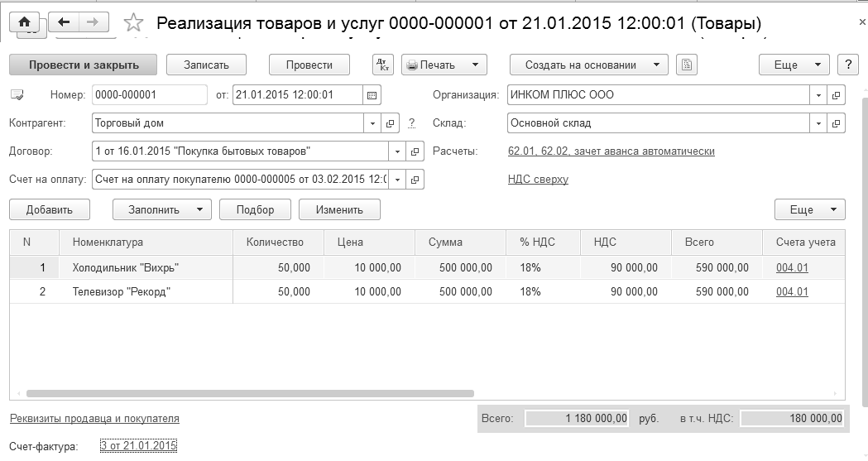Click scrollbar right arrow under table

[x=836, y=394]
